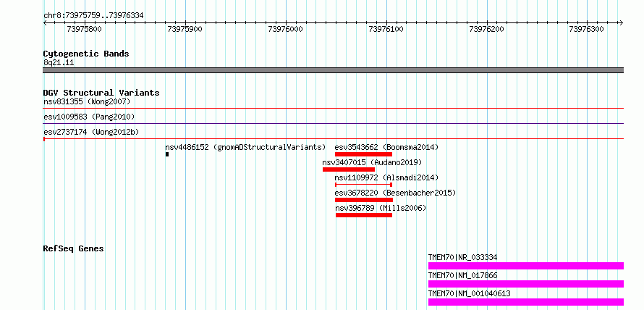Click the 8q21.11 band label
Image resolution: width=644 pixels, height=310 pixels.
coord(59,63)
